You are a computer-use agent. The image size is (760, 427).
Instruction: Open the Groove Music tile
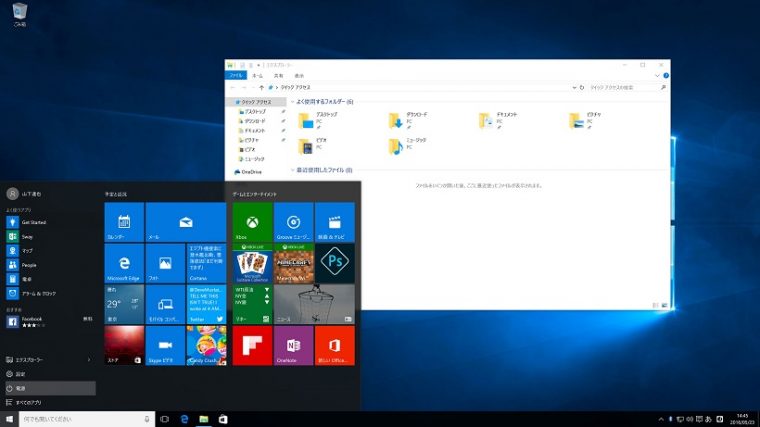(x=293, y=222)
